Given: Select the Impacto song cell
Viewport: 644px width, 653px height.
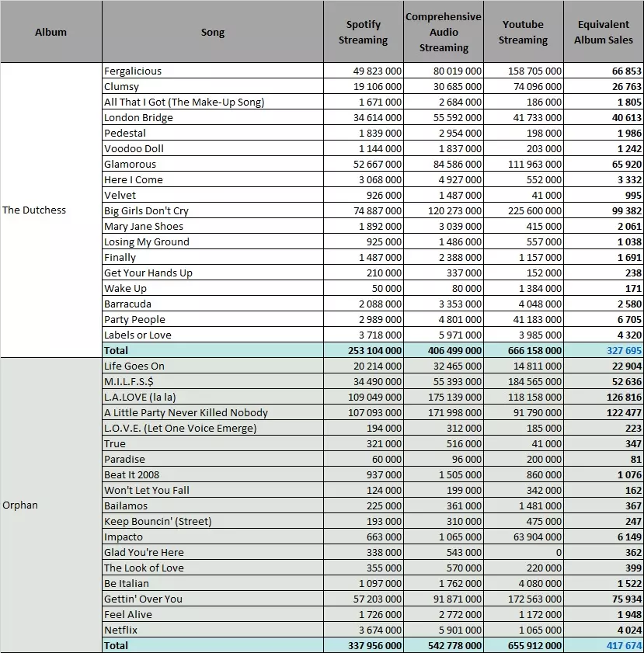Looking at the screenshot, I should point(212,537).
